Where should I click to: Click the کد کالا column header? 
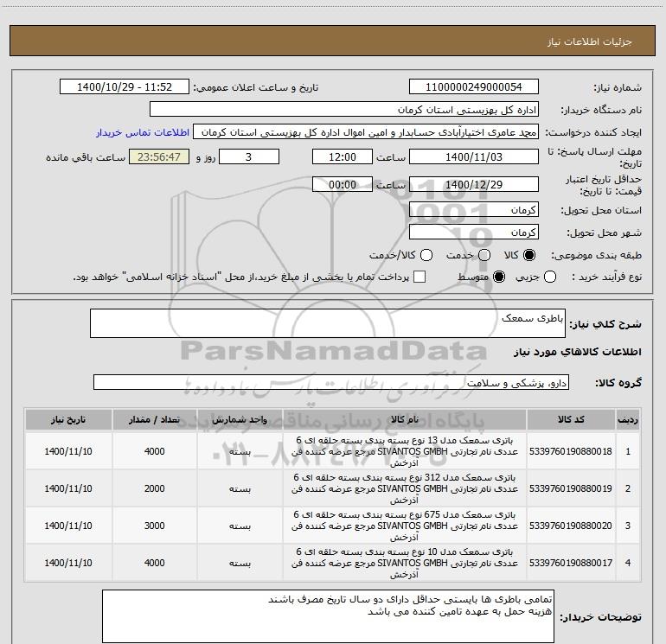click(571, 420)
